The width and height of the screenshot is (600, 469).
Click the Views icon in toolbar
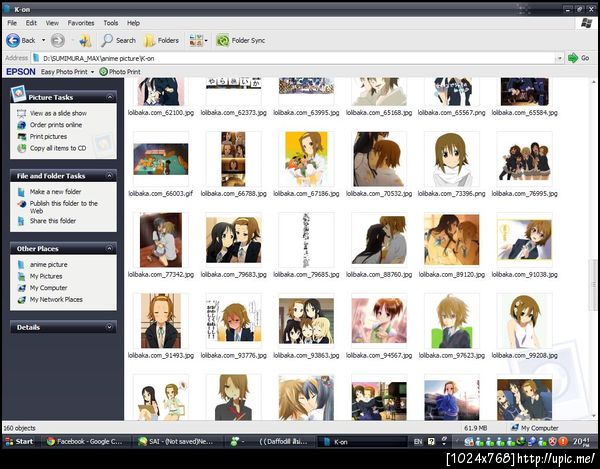[196, 40]
